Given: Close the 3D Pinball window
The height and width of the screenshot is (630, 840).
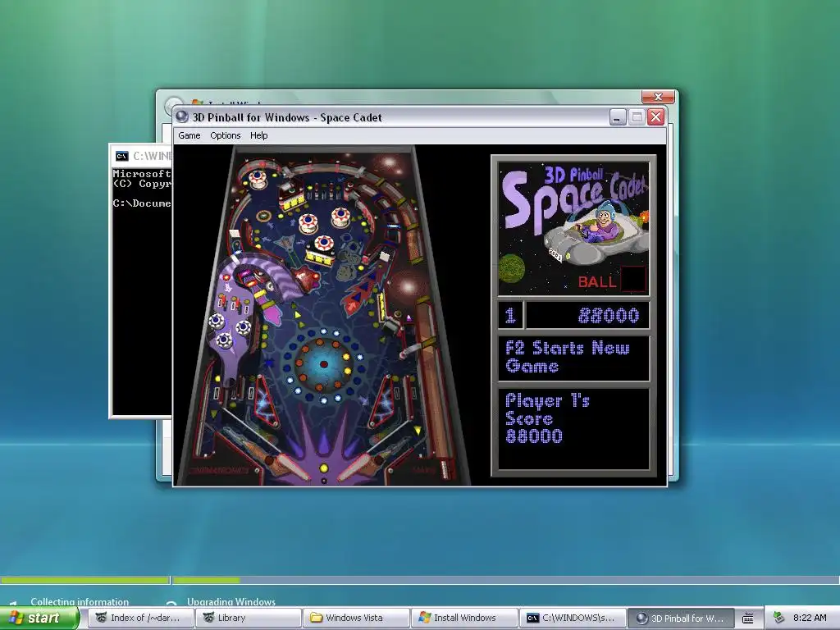Looking at the screenshot, I should [655, 117].
